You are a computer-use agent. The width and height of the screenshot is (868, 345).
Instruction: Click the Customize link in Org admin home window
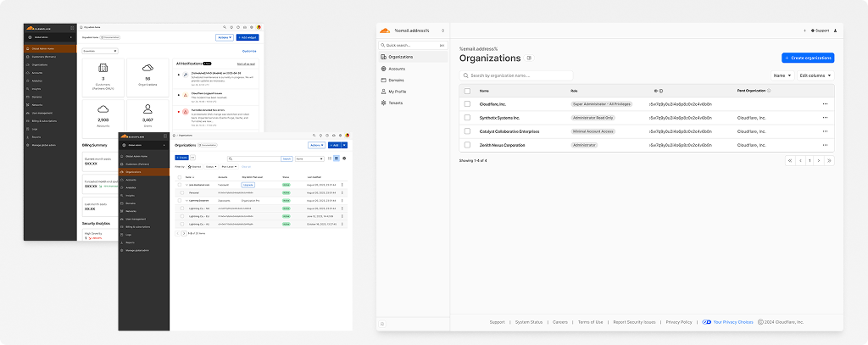250,51
